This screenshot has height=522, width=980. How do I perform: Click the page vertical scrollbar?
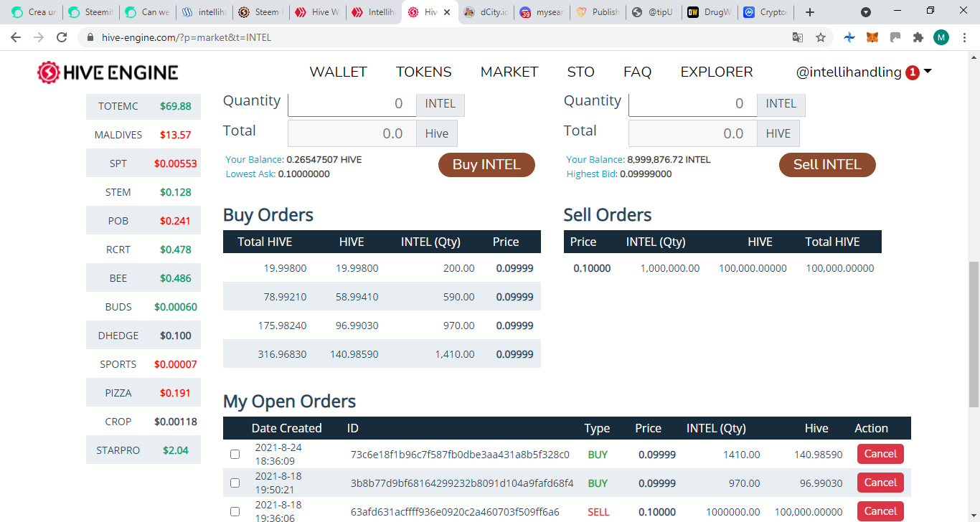point(974,334)
